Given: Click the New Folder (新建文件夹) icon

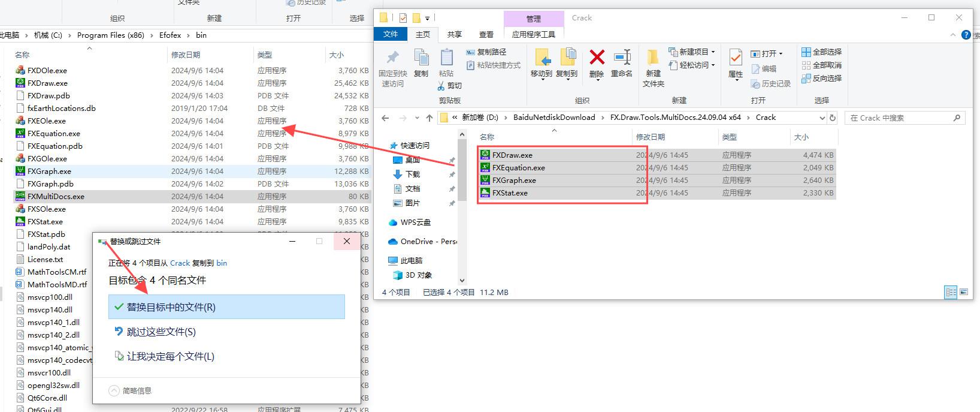Looking at the screenshot, I should pos(653,67).
